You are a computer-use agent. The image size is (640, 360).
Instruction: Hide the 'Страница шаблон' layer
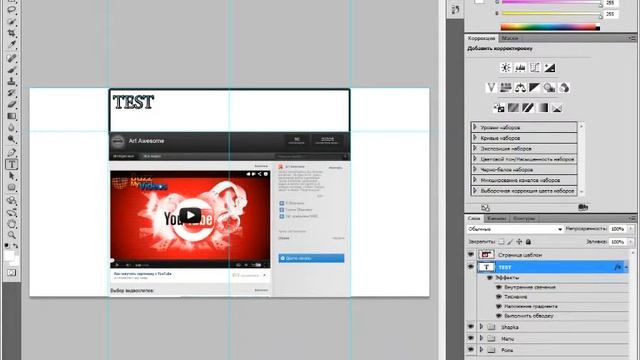pyautogui.click(x=471, y=254)
